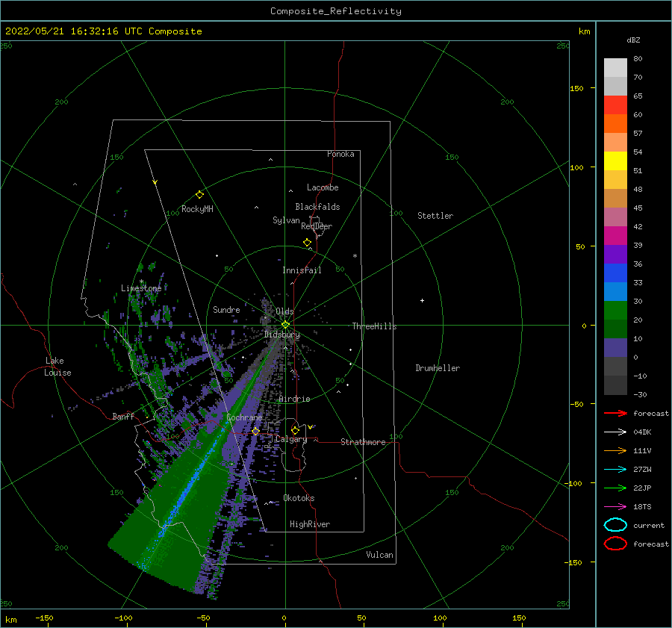
Task: Click the Stettler label
Action: 435,216
